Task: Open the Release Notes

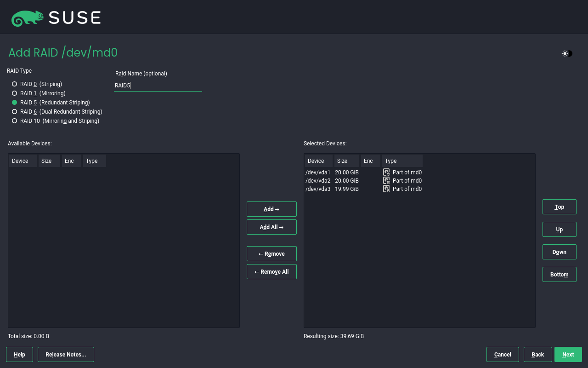Action: click(66, 355)
